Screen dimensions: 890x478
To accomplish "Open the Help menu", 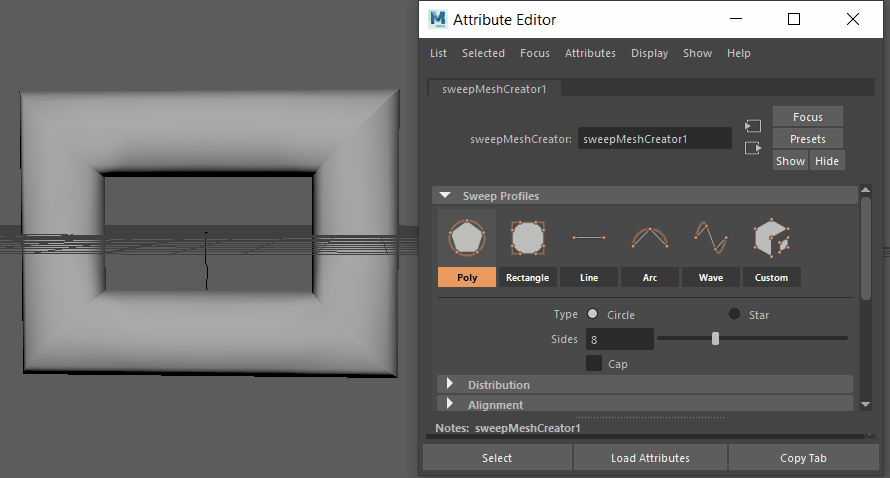I will [738, 53].
